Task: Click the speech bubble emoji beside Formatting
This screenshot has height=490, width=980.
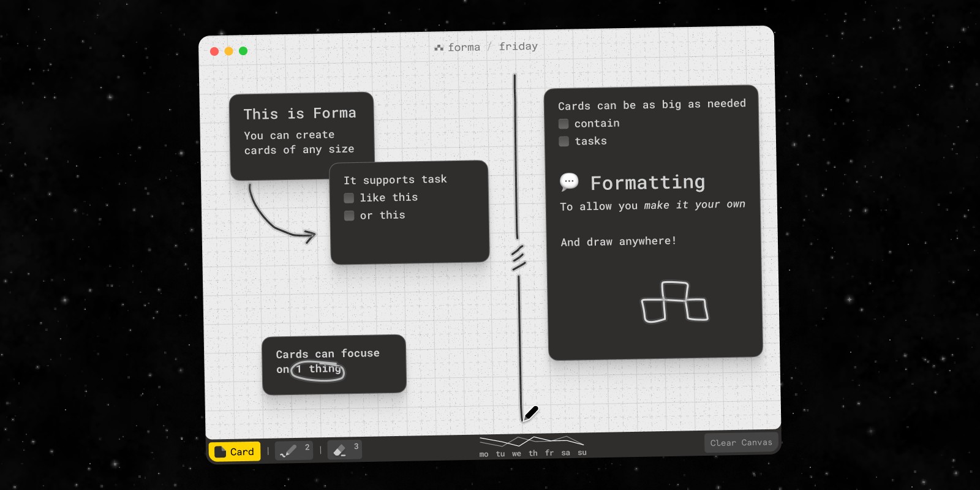Action: 569,182
